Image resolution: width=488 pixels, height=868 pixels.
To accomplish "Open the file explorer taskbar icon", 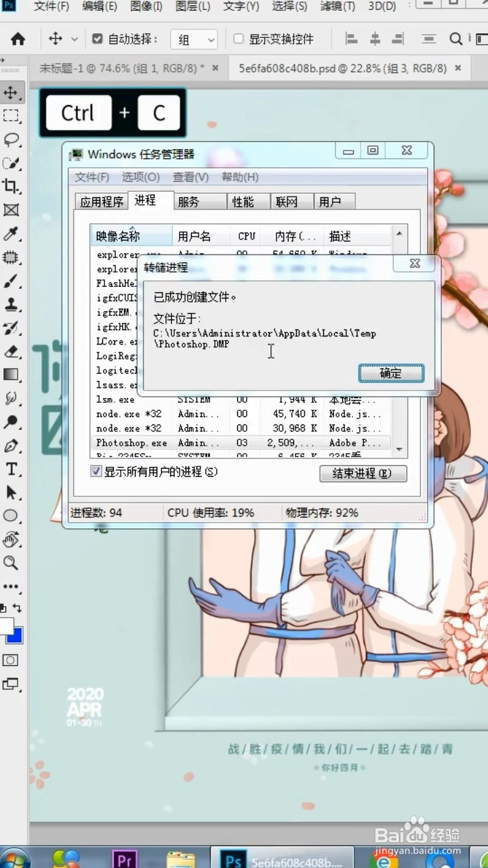I will pyautogui.click(x=180, y=860).
